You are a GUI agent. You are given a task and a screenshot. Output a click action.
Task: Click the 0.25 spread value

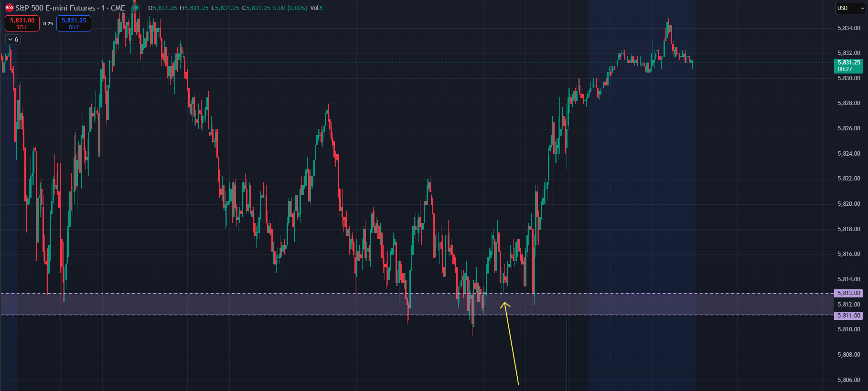coord(48,24)
